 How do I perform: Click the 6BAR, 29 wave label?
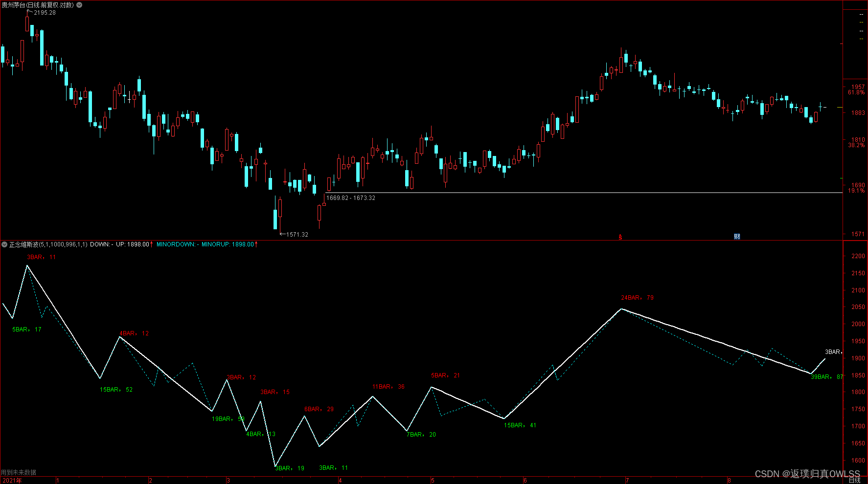click(319, 409)
